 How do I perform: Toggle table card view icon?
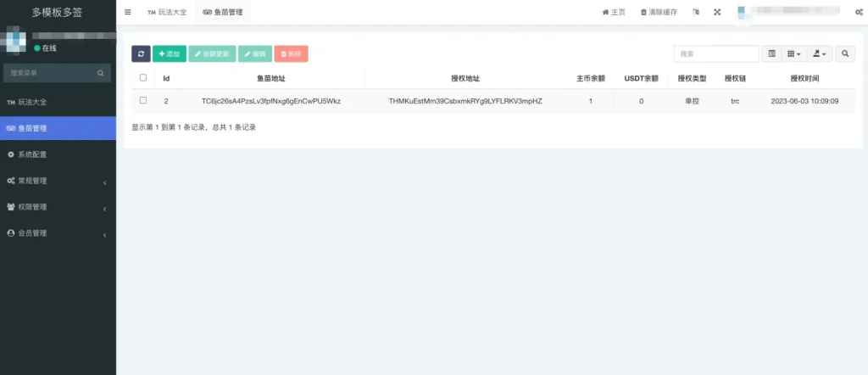point(771,53)
